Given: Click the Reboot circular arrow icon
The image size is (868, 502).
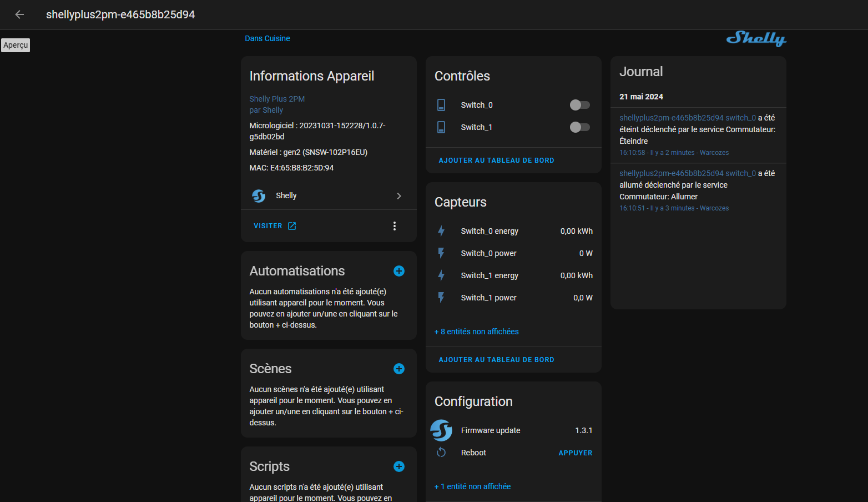Looking at the screenshot, I should pos(441,453).
